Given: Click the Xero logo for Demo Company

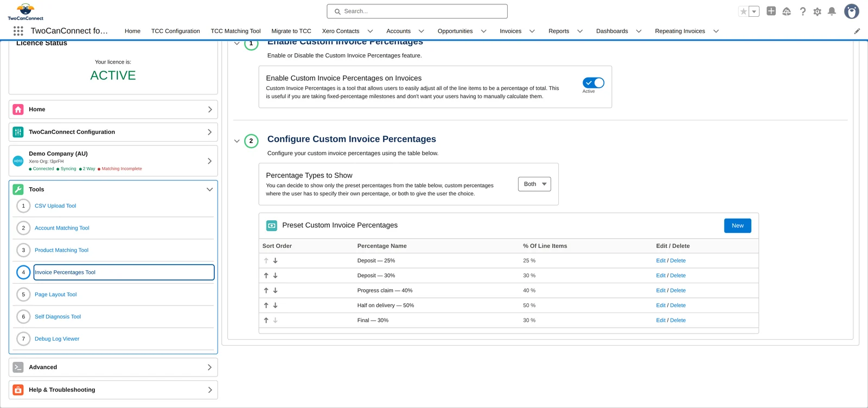Looking at the screenshot, I should coord(18,161).
